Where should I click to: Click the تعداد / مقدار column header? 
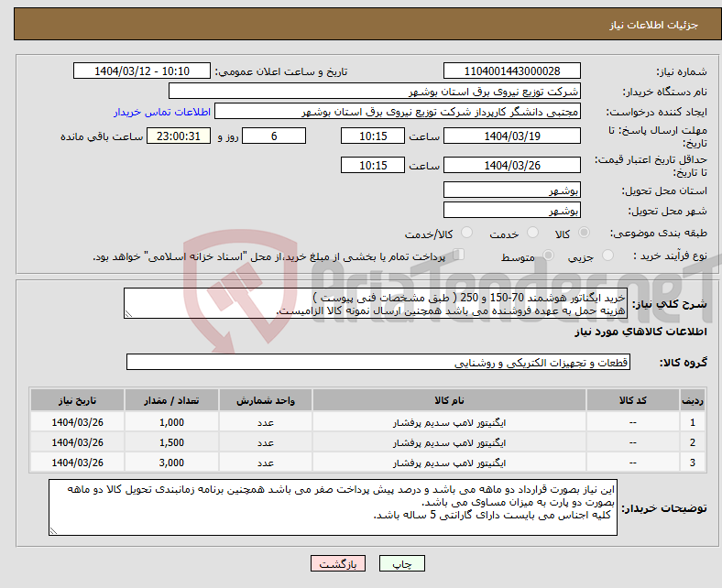coord(171,400)
